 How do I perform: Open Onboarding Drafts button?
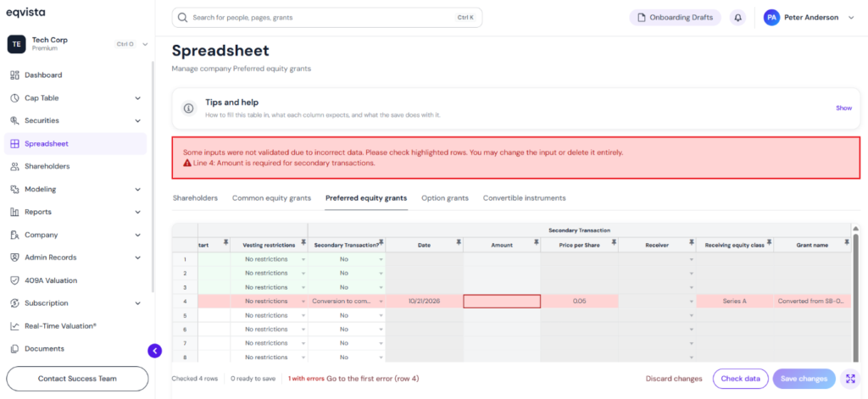click(676, 18)
